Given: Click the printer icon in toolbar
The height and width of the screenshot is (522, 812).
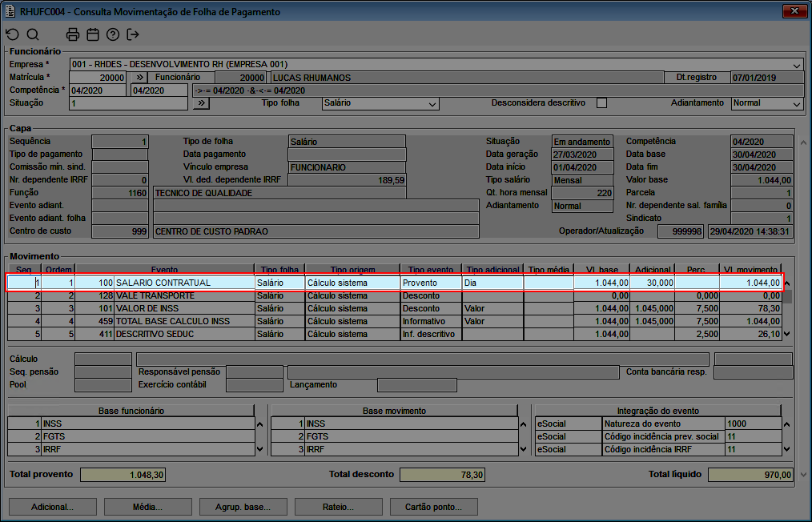Looking at the screenshot, I should coord(73,34).
